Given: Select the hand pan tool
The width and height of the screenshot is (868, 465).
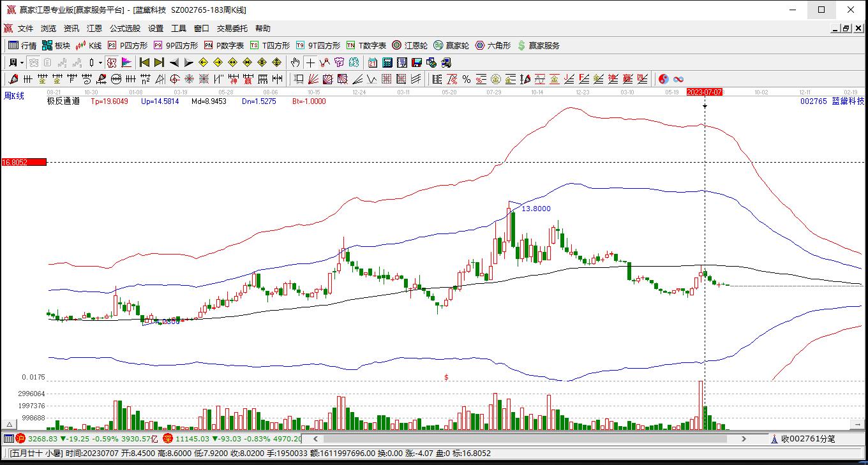Looking at the screenshot, I should pyautogui.click(x=295, y=63).
